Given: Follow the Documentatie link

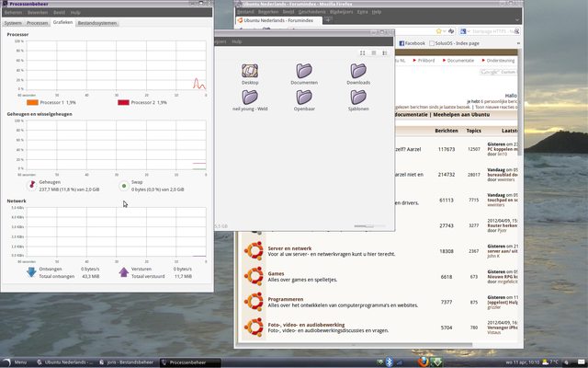Looking at the screenshot, I should click(460, 60).
